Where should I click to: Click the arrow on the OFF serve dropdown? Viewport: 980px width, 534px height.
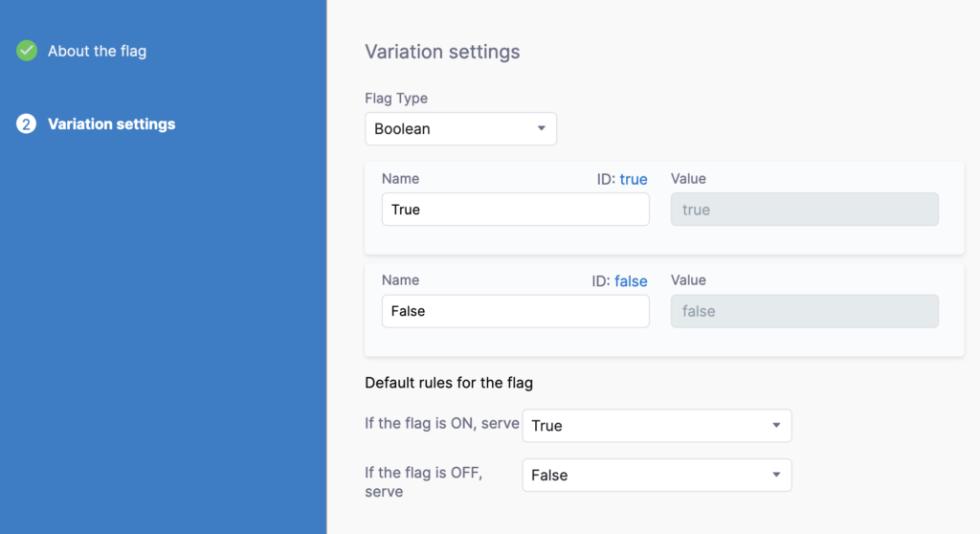pyautogui.click(x=776, y=475)
